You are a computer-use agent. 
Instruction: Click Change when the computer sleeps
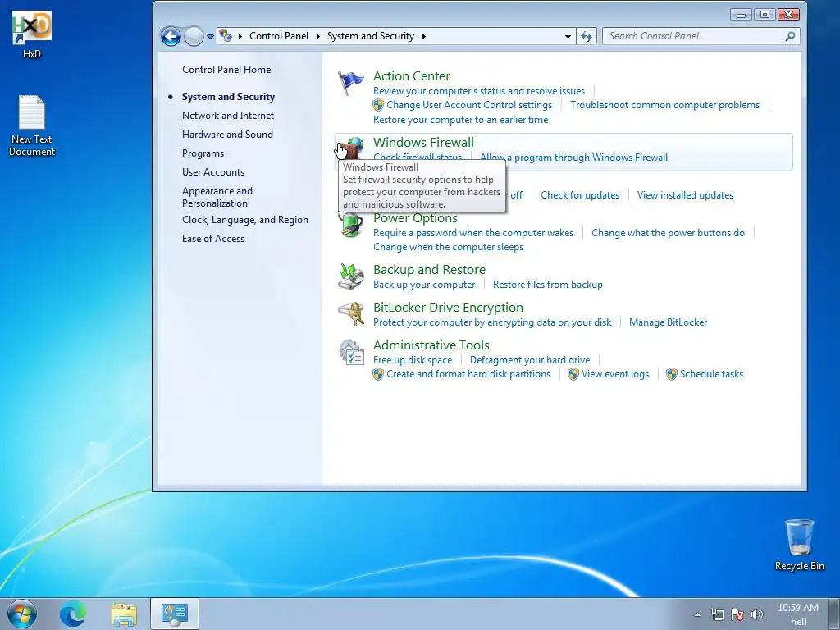(x=449, y=247)
